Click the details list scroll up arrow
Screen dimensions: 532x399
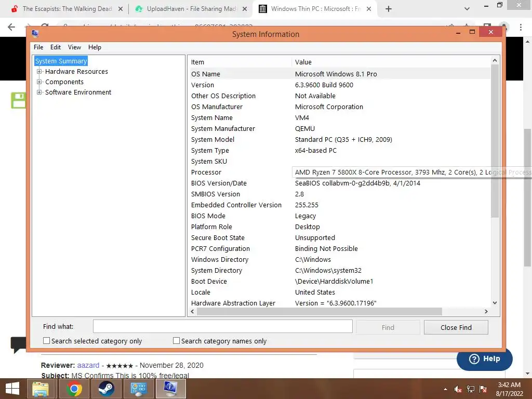pos(495,60)
